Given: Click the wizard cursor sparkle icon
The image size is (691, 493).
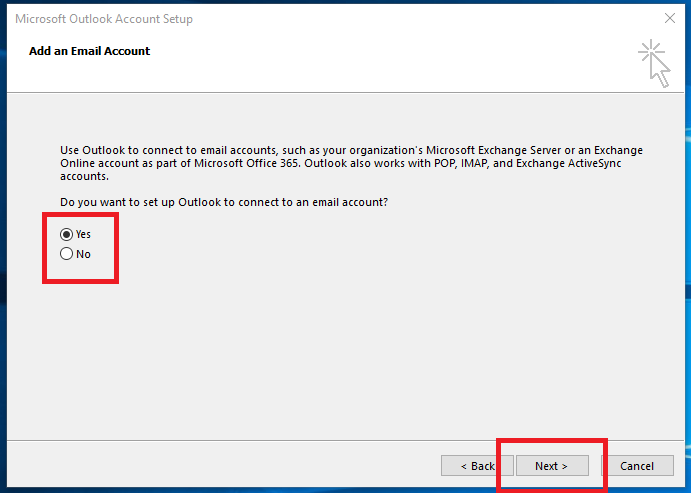Looking at the screenshot, I should coord(654,63).
